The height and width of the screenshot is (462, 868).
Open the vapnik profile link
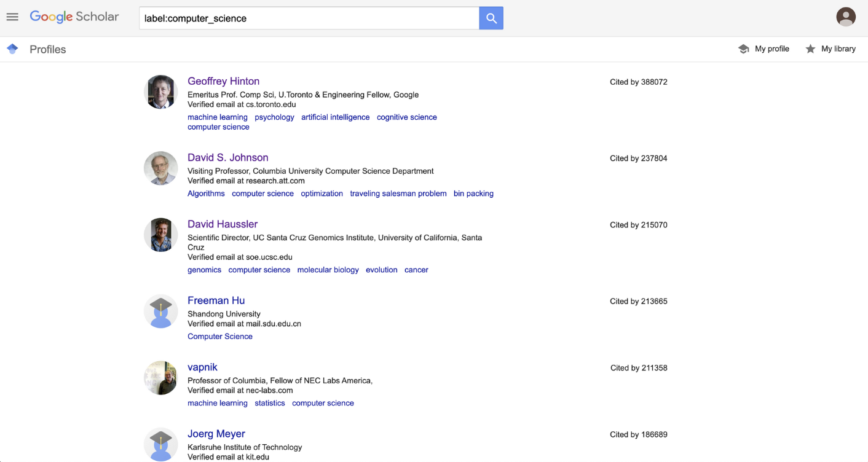[202, 367]
